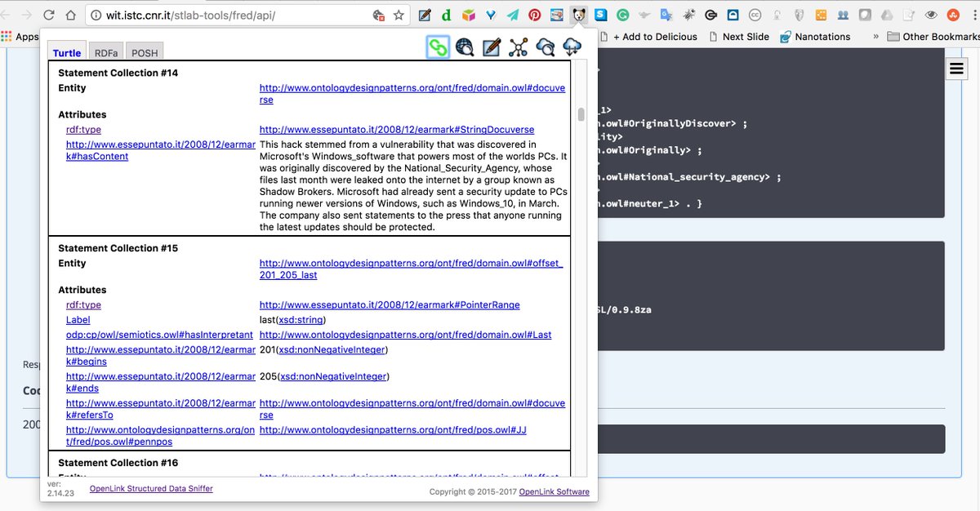The width and height of the screenshot is (980, 511).
Task: Click the bug extension icon in Chrome toolbar
Action: pos(688,15)
